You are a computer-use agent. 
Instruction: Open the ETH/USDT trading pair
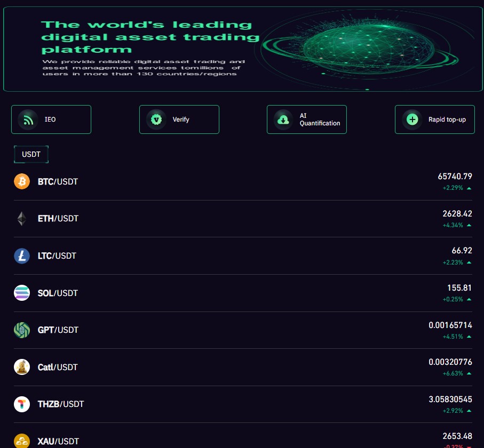[x=243, y=219]
